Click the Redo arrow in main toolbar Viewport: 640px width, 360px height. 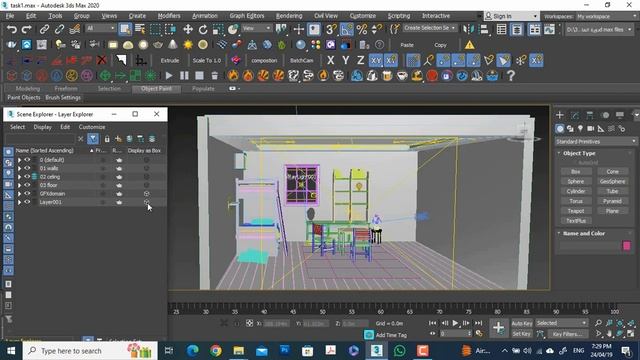[x=27, y=29]
